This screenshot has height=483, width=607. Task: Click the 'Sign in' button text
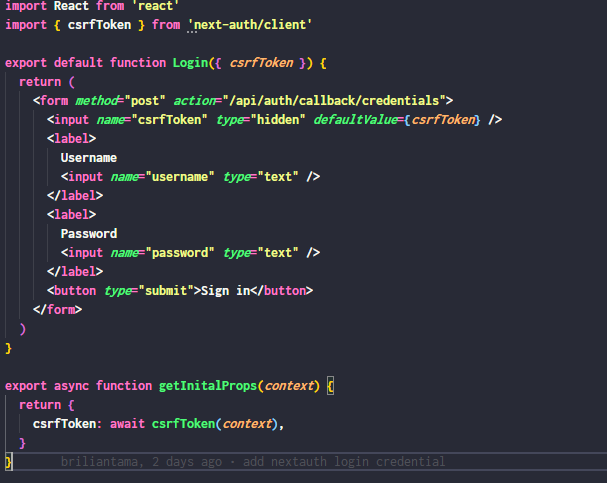(226, 291)
